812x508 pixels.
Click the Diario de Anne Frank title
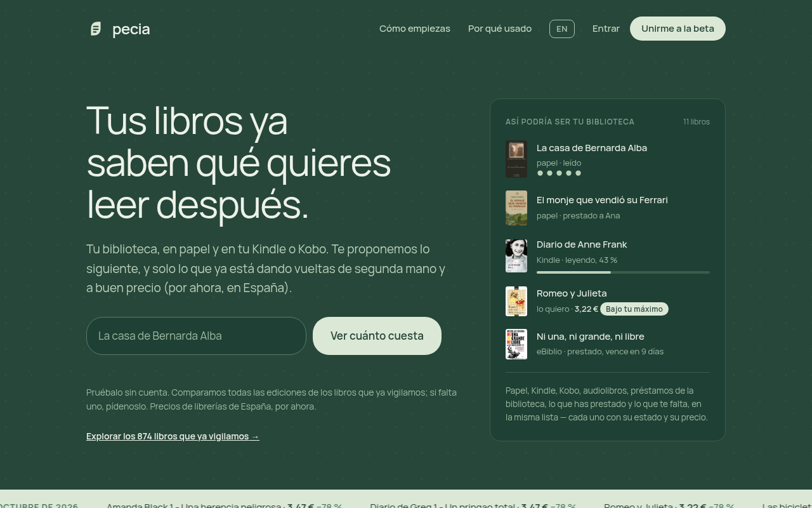(582, 244)
